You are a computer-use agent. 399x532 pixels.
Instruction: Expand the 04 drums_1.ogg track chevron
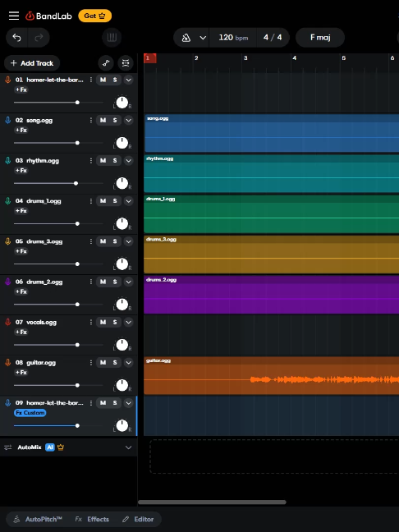point(128,201)
